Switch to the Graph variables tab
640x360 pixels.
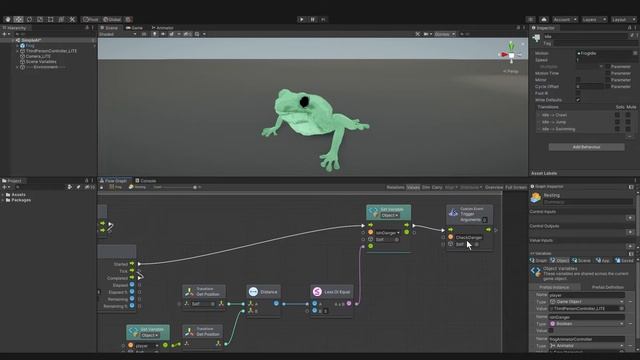tap(538, 260)
